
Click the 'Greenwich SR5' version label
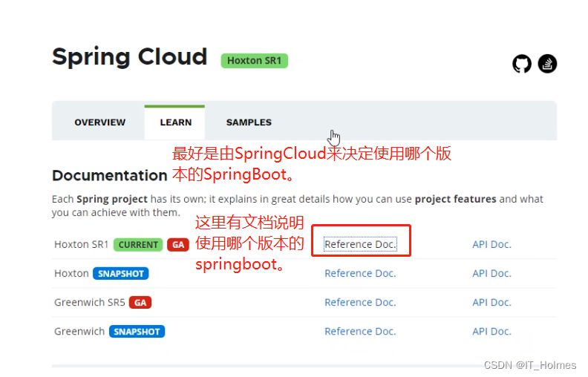pyautogui.click(x=89, y=302)
